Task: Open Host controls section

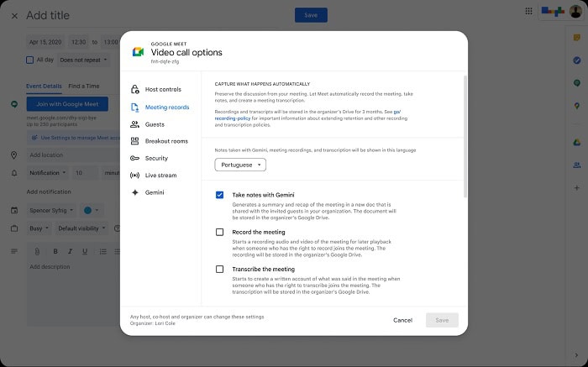Action: pos(162,89)
